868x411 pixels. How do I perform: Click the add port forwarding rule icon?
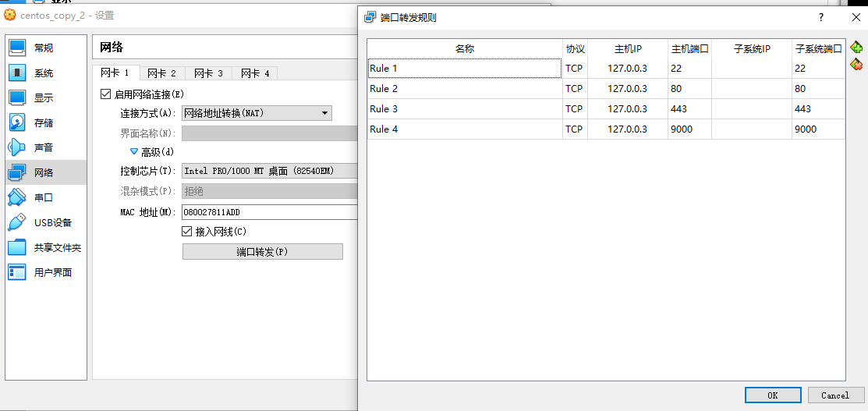pyautogui.click(x=856, y=48)
